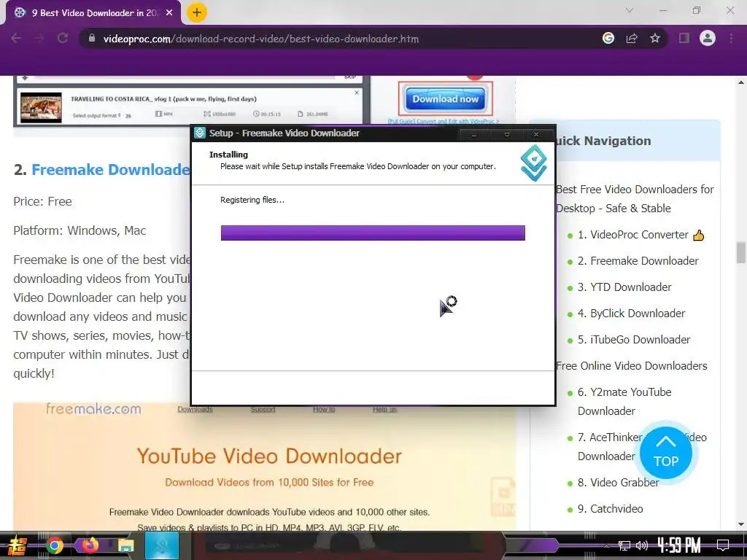Click Downloads in the freemake.com banner
The image size is (747, 560).
[195, 409]
